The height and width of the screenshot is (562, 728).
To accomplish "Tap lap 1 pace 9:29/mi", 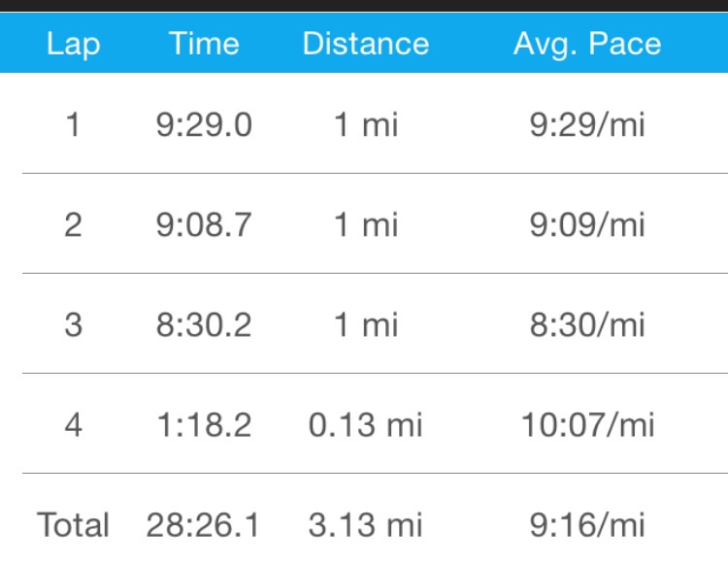I will (x=587, y=125).
